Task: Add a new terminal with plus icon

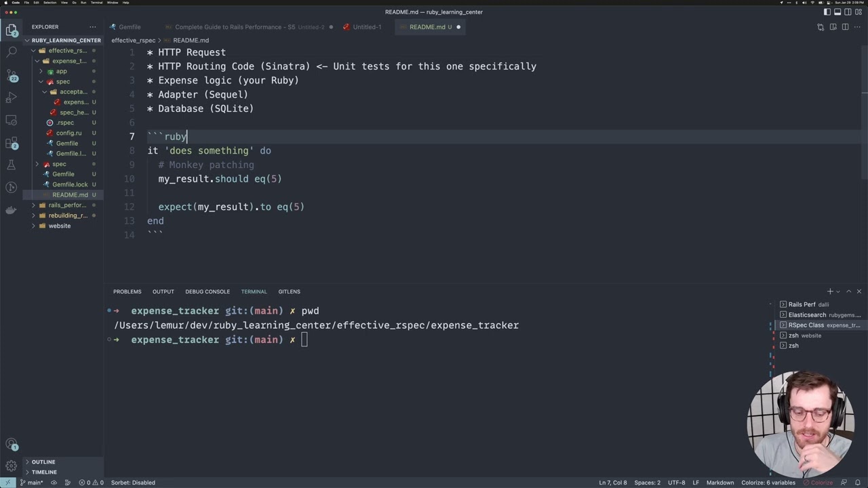Action: pyautogui.click(x=830, y=291)
